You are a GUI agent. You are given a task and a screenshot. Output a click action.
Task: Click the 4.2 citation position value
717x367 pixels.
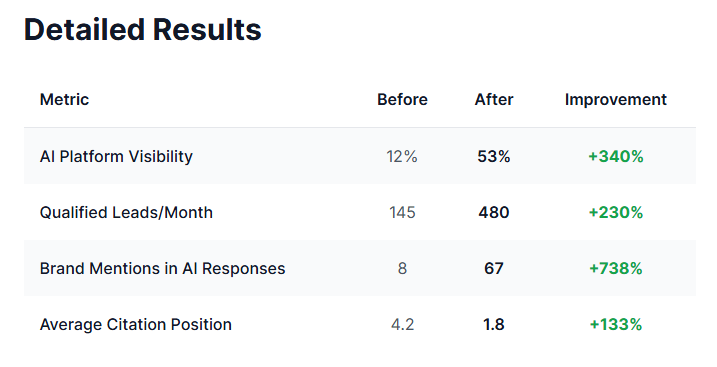[402, 324]
